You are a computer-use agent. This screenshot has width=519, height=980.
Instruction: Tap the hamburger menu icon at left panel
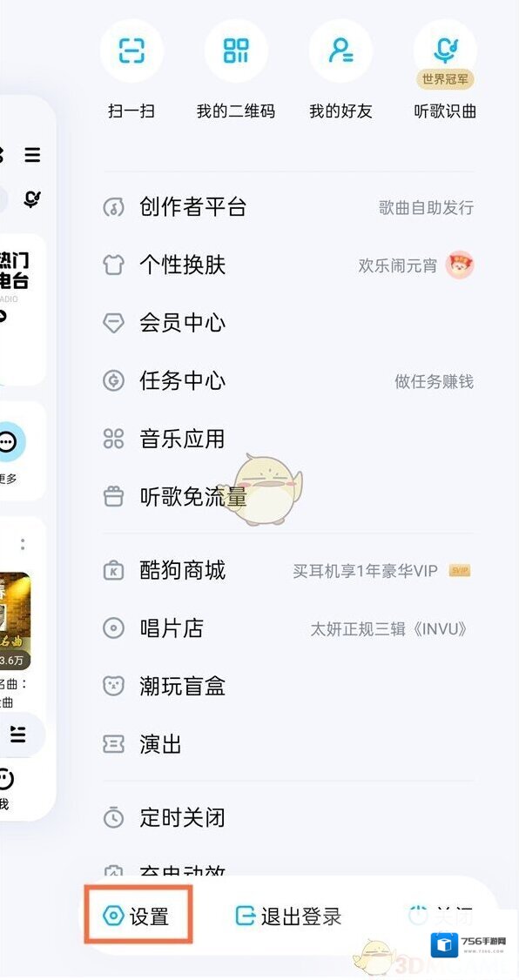click(x=32, y=154)
